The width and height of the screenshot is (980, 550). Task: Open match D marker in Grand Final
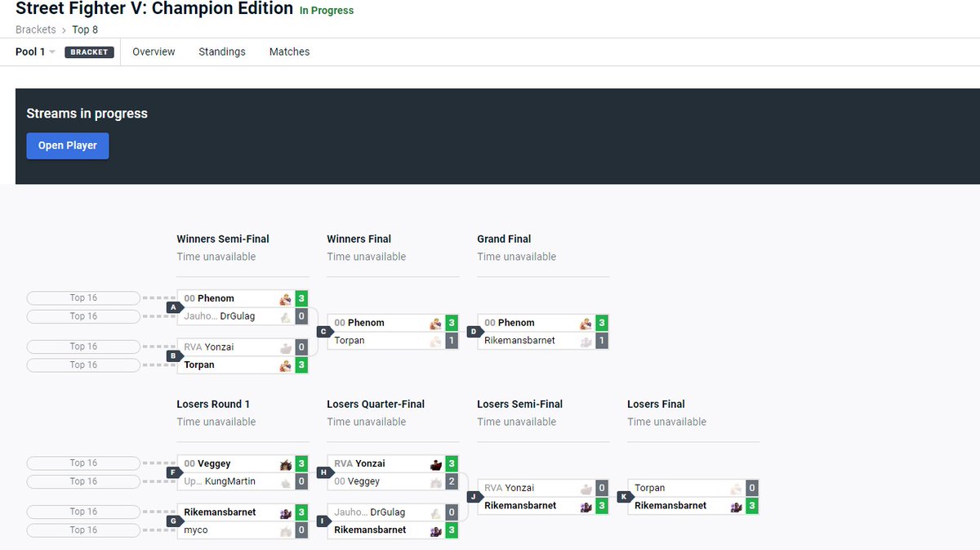474,332
